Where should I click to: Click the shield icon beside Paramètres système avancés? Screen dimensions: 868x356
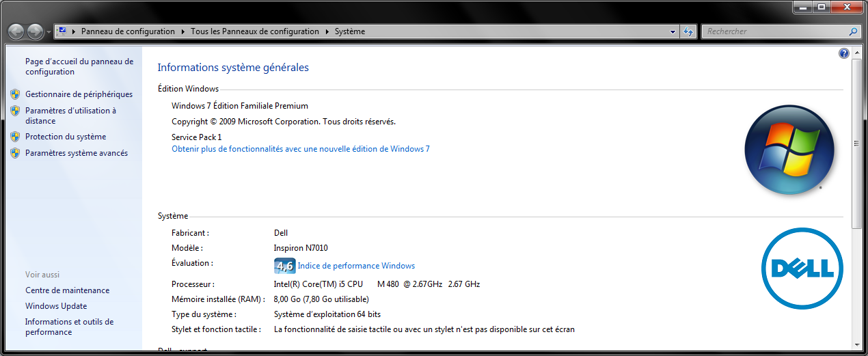click(15, 153)
